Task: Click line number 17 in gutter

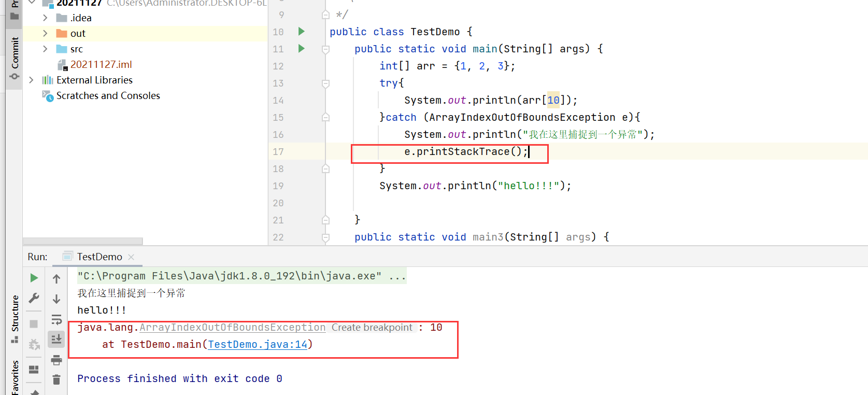Action: pos(278,152)
